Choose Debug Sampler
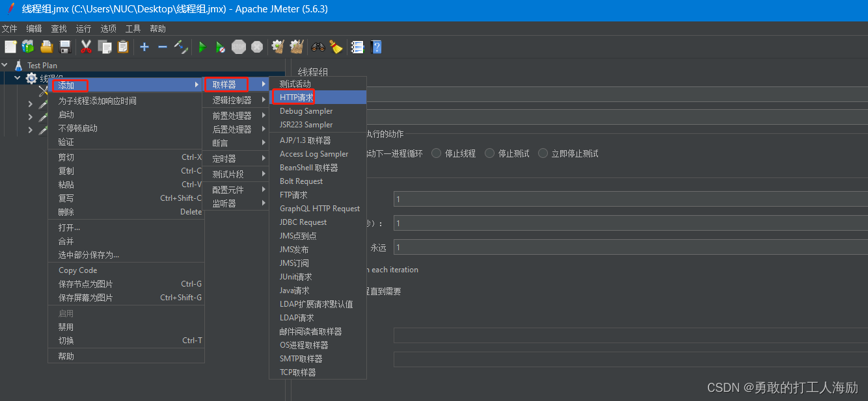868x401 pixels. 318,111
